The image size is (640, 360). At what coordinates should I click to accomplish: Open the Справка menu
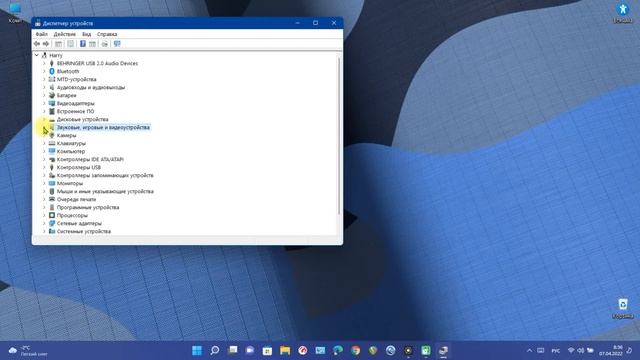point(107,34)
